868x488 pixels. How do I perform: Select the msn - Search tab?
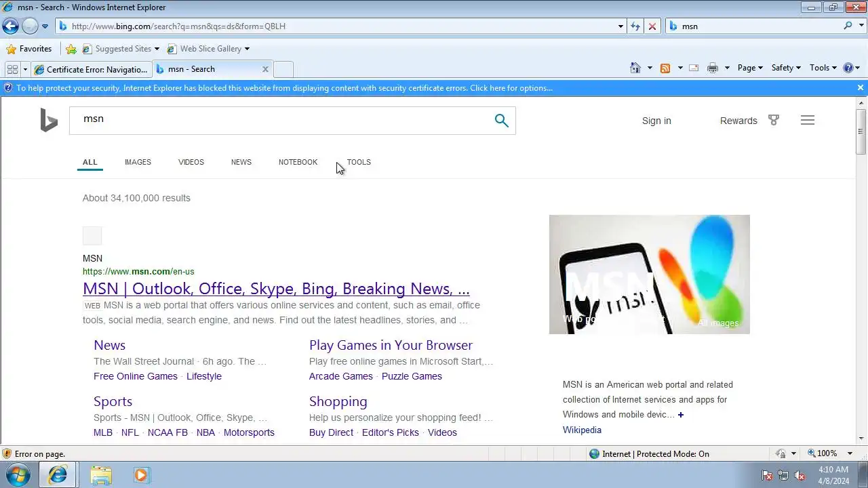click(207, 69)
